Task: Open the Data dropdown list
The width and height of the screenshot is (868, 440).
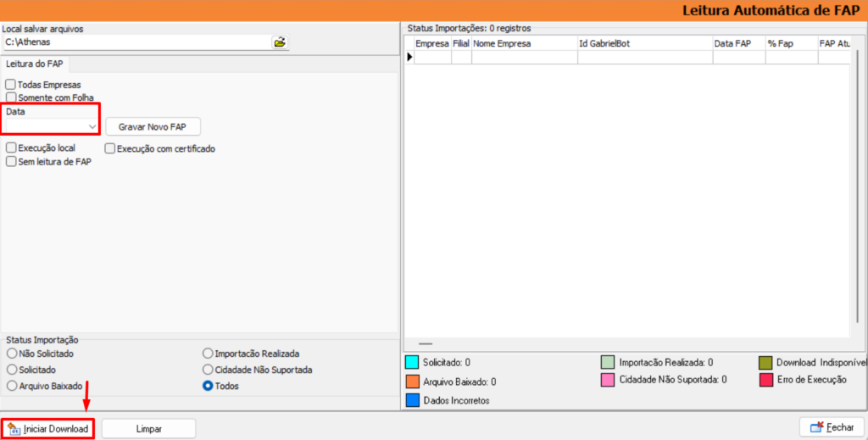Action: point(92,126)
